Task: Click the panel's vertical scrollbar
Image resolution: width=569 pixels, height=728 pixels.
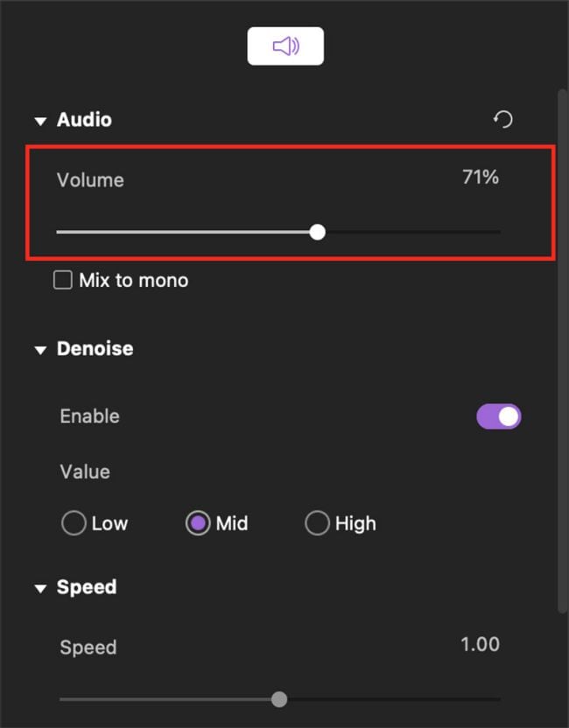Action: coord(561,350)
